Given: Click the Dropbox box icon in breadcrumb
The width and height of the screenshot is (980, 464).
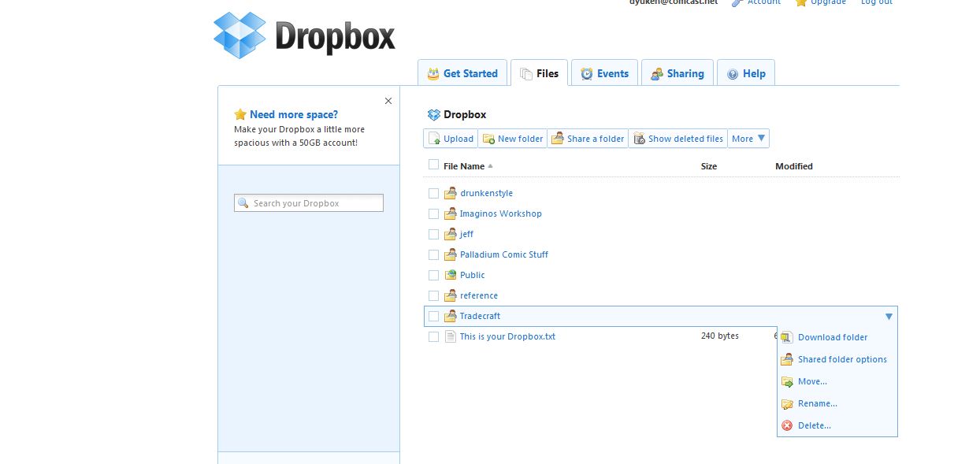Looking at the screenshot, I should (x=434, y=115).
